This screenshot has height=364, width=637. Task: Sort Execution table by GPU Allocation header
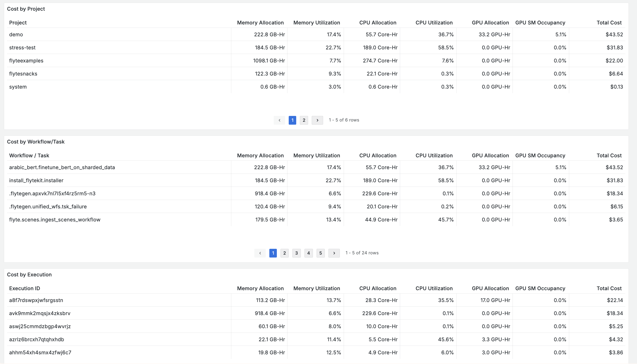(490, 288)
